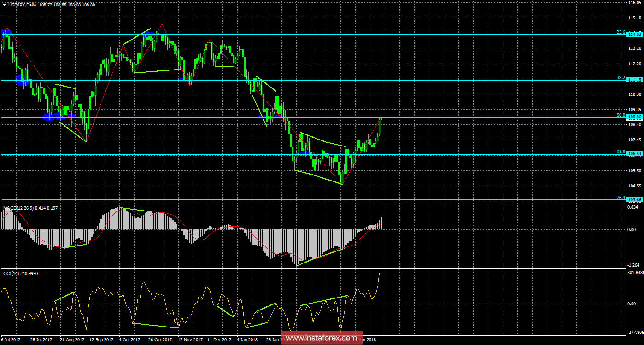Click the 23.6 Fibonacci level label
Image resolution: width=644 pixels, height=345 pixels.
coord(621,32)
